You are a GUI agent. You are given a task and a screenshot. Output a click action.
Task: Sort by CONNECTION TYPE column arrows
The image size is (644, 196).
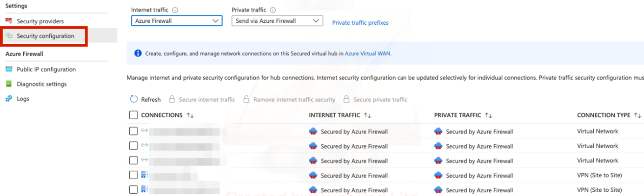coord(637,115)
